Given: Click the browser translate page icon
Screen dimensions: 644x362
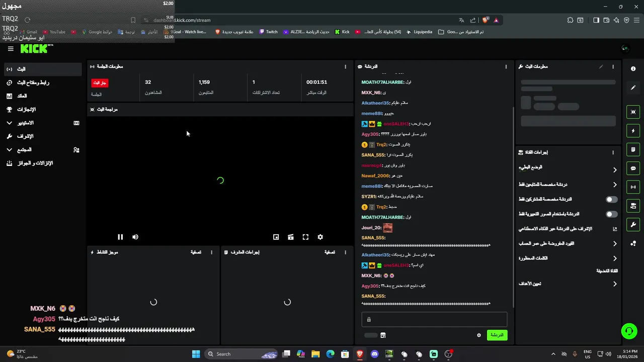Looking at the screenshot, I should pyautogui.click(x=461, y=20).
